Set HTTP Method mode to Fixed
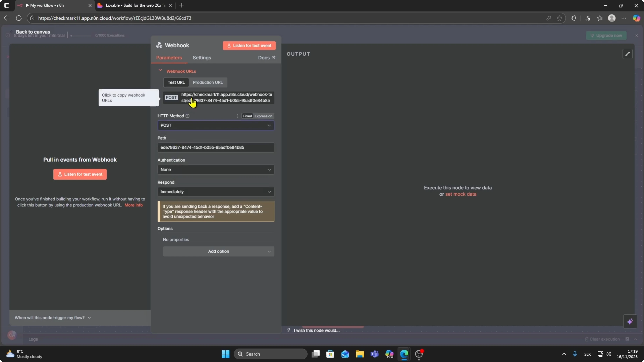The height and width of the screenshot is (362, 644). [x=247, y=116]
